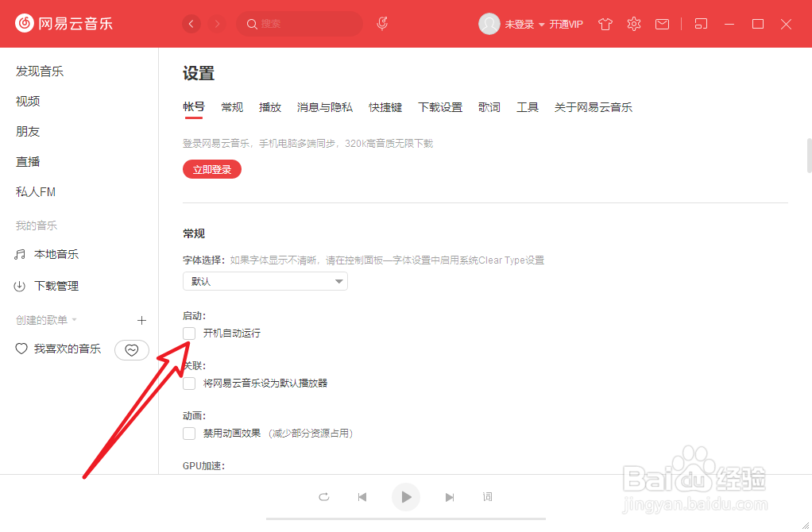
Task: Switch to the 工具 tab
Action: (528, 107)
